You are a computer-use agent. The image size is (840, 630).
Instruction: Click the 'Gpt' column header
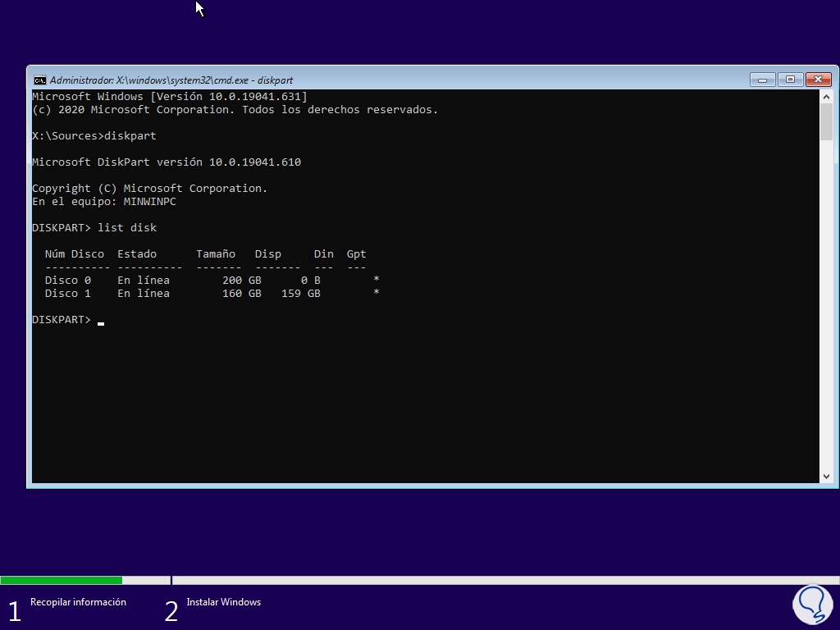pyautogui.click(x=356, y=254)
